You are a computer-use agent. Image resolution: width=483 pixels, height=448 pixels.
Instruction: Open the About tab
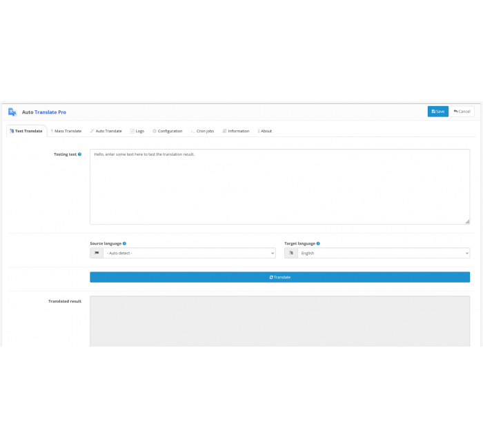pos(265,131)
